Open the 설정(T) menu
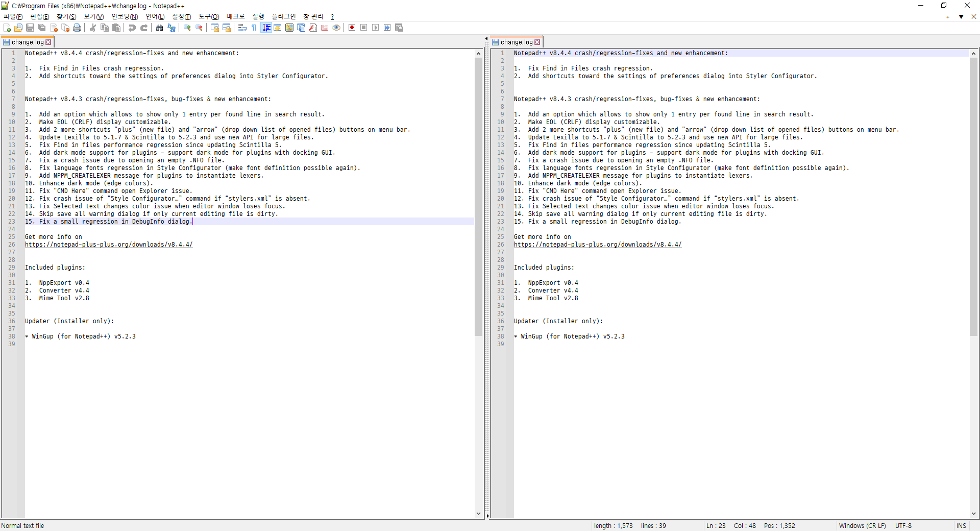The height and width of the screenshot is (531, 980). (182, 17)
